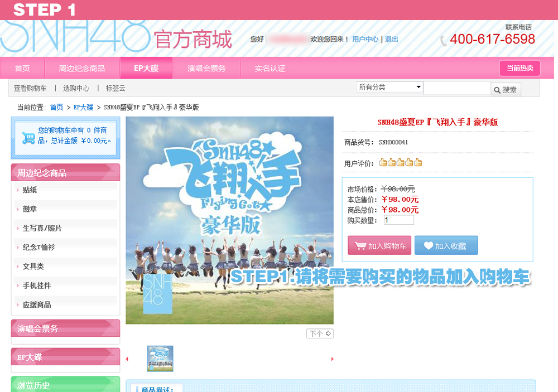Click the phone icon beside 400-617-6598

point(443,41)
